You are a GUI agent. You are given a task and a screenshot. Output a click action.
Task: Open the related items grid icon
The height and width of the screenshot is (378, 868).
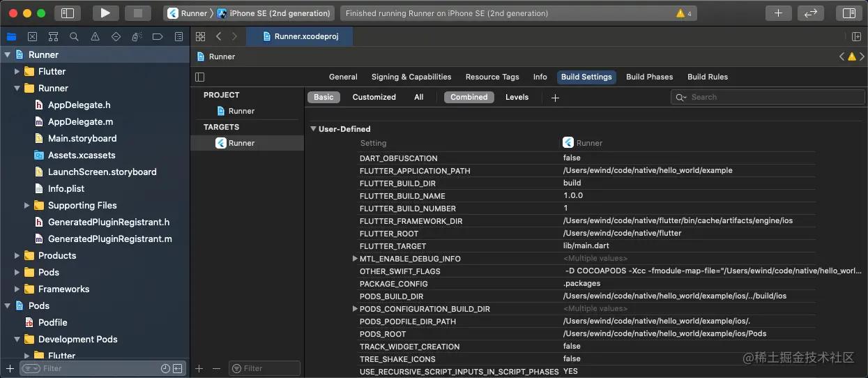point(200,36)
